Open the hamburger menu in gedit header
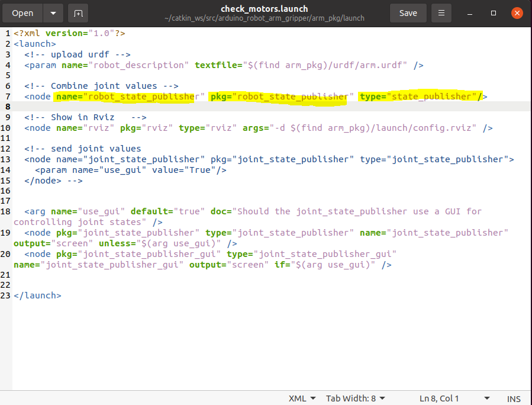Screen dimensions: 532x405 pos(441,13)
